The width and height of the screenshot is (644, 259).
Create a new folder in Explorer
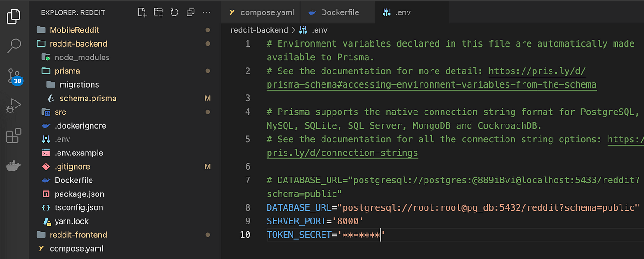[158, 12]
